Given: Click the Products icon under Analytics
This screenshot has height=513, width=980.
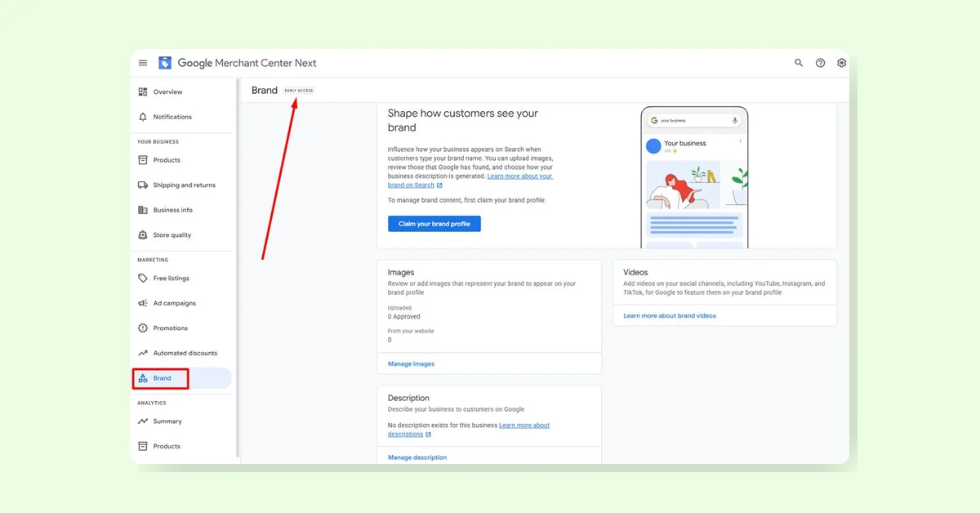Looking at the screenshot, I should [x=143, y=446].
